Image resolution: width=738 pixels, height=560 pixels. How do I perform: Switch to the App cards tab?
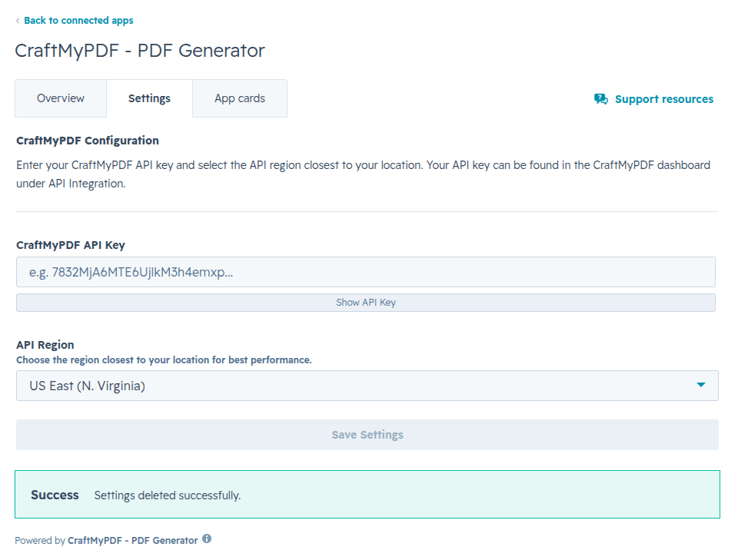coord(240,98)
